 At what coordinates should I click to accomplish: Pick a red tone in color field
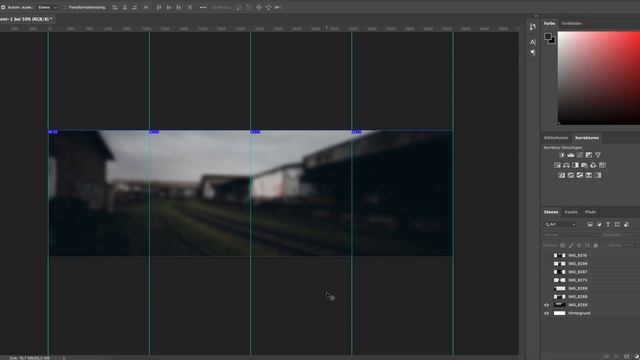pyautogui.click(x=599, y=78)
